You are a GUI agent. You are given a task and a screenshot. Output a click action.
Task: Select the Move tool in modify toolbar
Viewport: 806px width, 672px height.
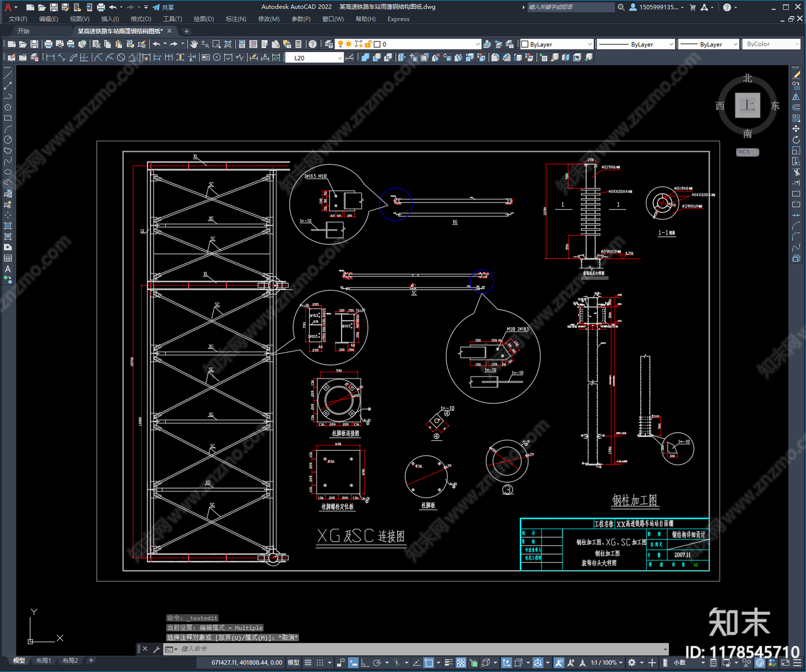[796, 129]
